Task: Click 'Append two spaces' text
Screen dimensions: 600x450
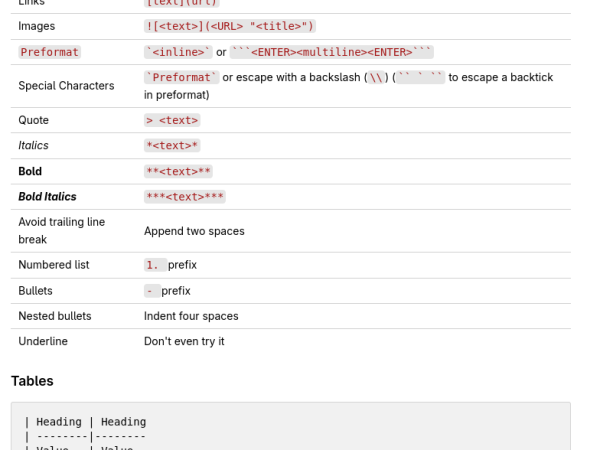Action: click(194, 231)
